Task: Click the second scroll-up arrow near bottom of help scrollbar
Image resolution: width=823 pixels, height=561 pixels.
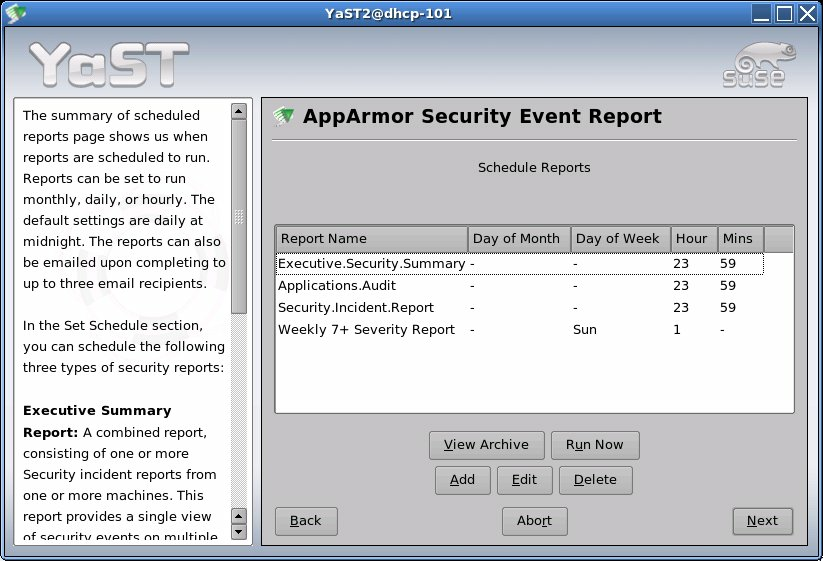Action: (x=239, y=516)
